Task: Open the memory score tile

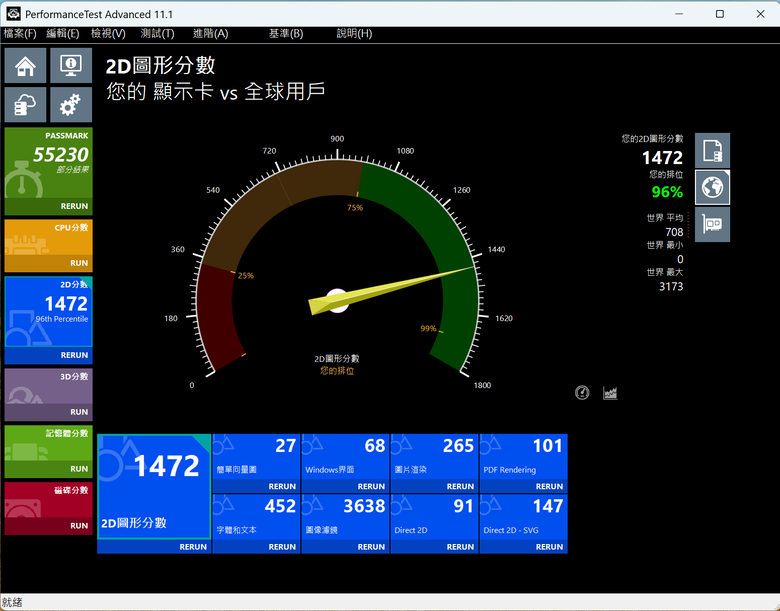Action: click(48, 443)
